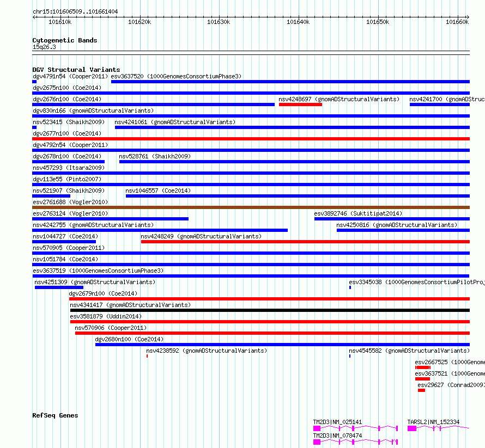The height and width of the screenshot is (448, 485).
Task: Click coordinate range chr15:101606509..101661404
Action: point(75,11)
